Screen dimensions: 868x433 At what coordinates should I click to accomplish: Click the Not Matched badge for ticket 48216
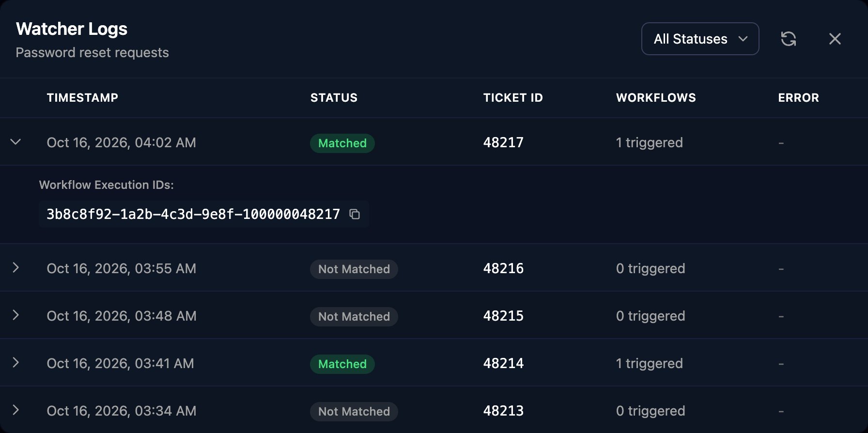tap(354, 269)
